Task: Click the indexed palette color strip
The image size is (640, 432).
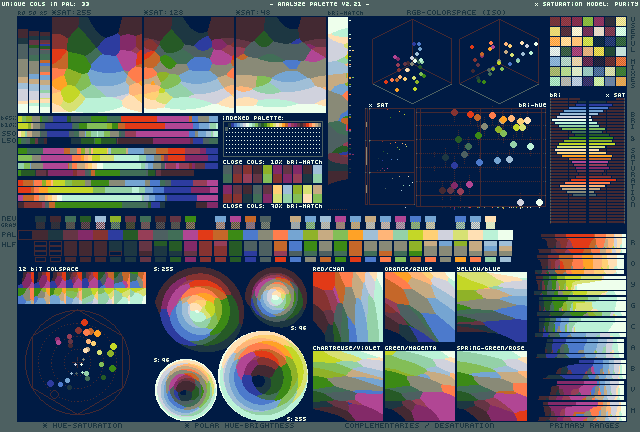Action: 273,125
